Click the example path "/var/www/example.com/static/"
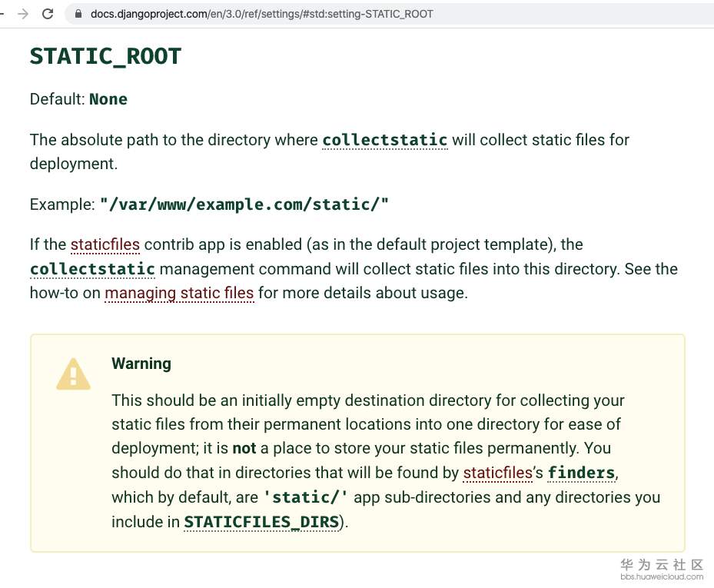Image resolution: width=714 pixels, height=588 pixels. (x=244, y=204)
